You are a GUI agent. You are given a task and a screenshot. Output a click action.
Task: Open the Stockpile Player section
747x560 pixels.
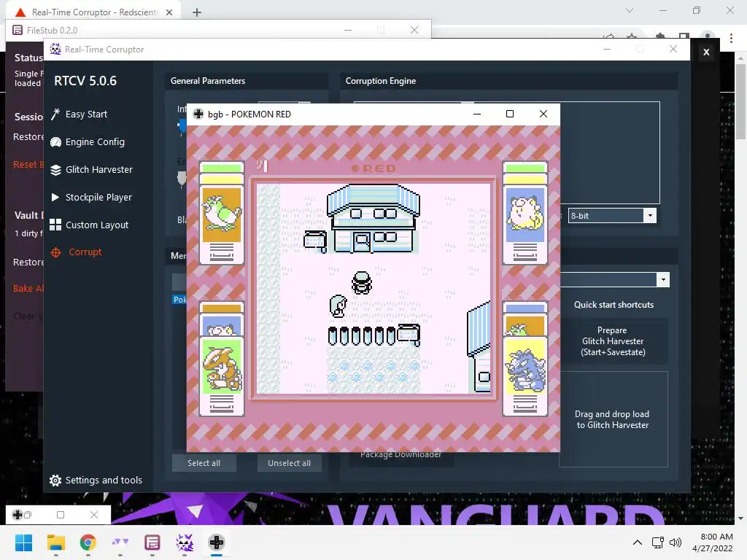pos(91,197)
